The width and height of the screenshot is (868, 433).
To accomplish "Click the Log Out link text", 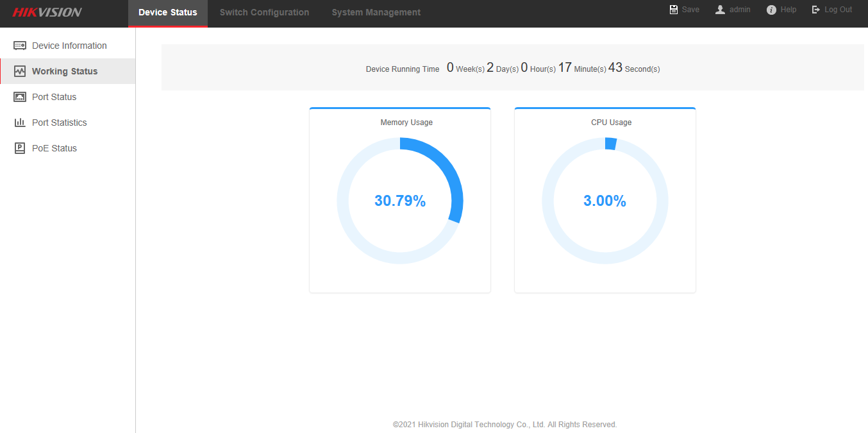I will tap(839, 10).
